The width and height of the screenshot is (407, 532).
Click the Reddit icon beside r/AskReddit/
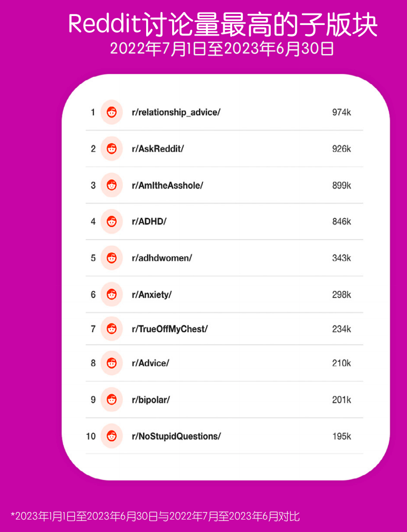tap(112, 149)
